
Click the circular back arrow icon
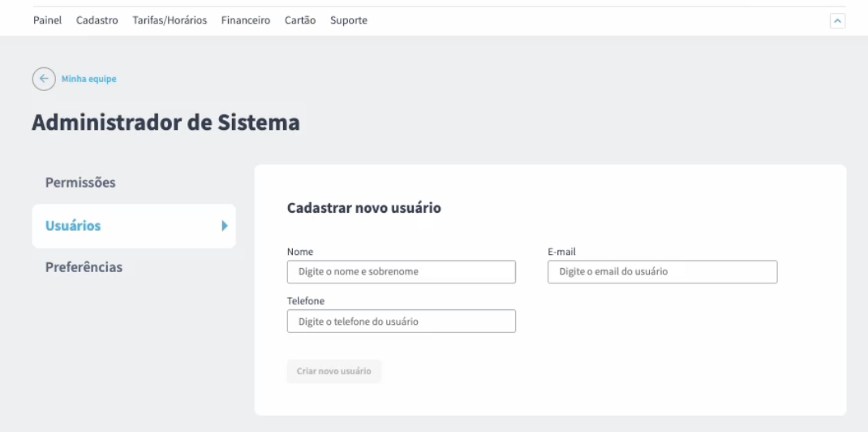44,79
